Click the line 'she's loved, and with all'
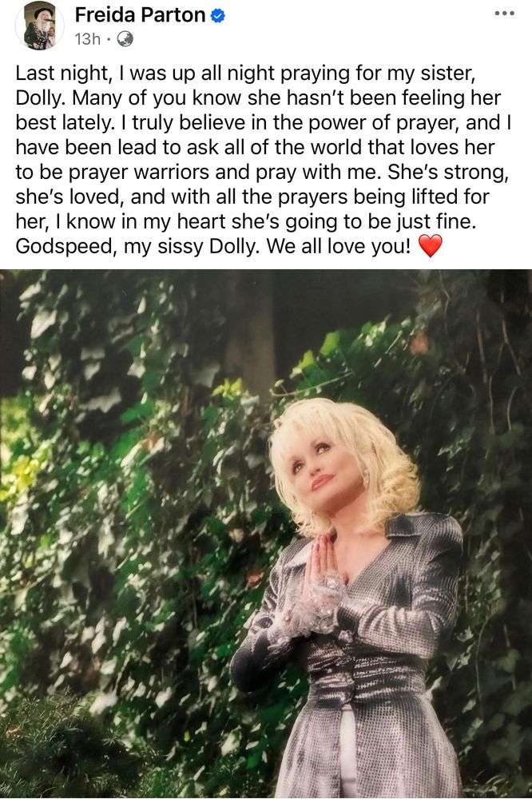The height and width of the screenshot is (799, 532). pos(252,197)
